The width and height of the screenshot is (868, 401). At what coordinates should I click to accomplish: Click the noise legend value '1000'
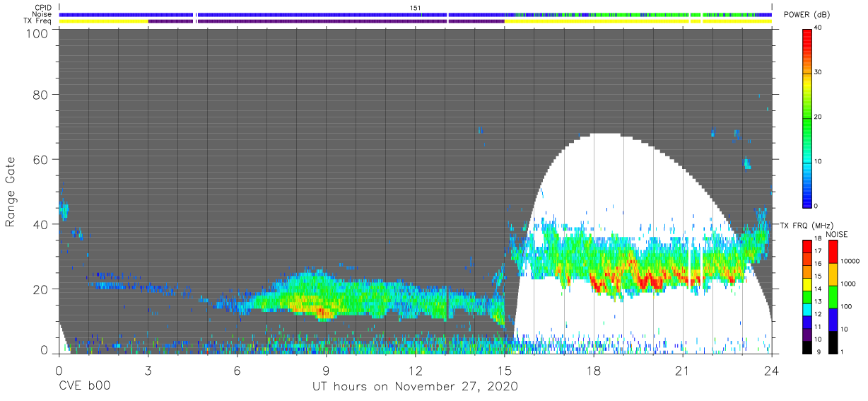pyautogui.click(x=848, y=284)
